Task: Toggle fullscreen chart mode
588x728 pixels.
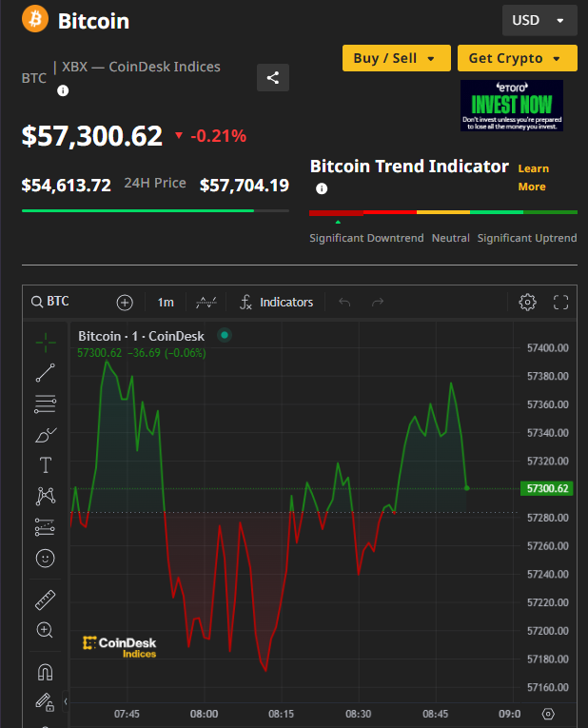Action: coord(560,302)
